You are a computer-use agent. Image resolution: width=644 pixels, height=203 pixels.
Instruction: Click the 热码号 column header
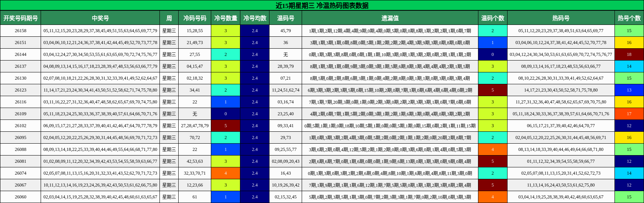click(x=561, y=18)
